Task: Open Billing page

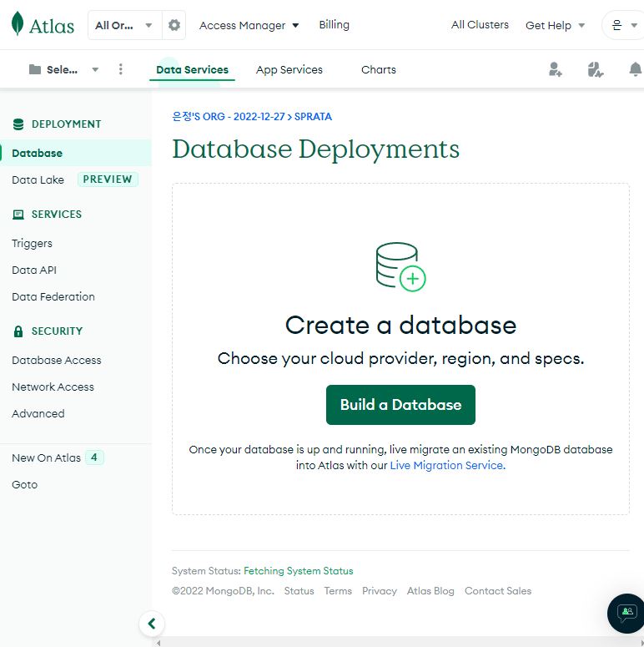Action: 334,25
